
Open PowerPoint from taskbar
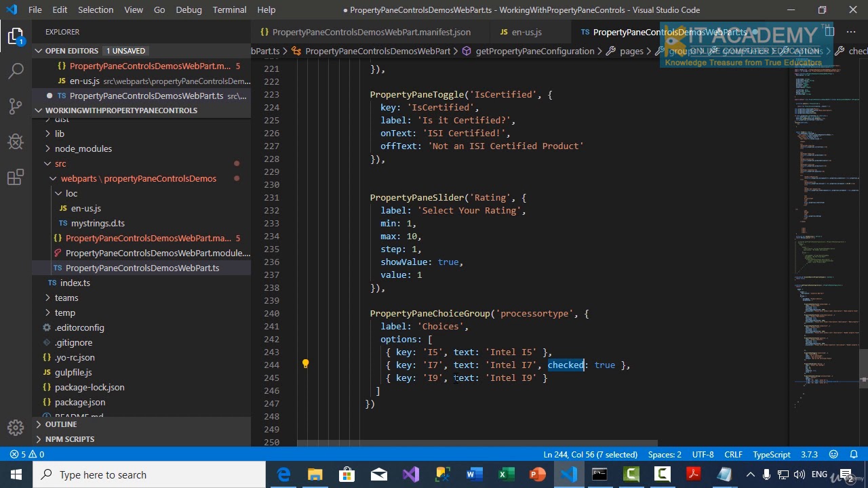click(x=538, y=474)
